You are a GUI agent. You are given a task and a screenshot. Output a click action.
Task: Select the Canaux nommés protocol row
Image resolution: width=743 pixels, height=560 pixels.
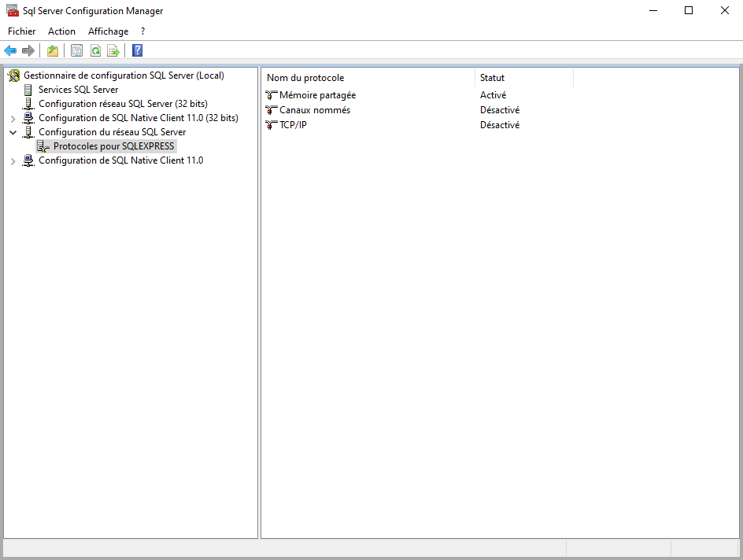(315, 110)
